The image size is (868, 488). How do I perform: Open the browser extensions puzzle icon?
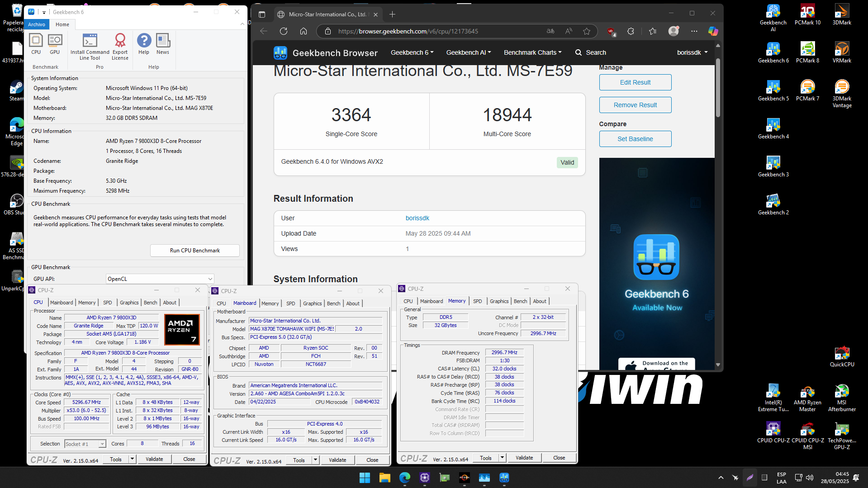[x=631, y=31]
